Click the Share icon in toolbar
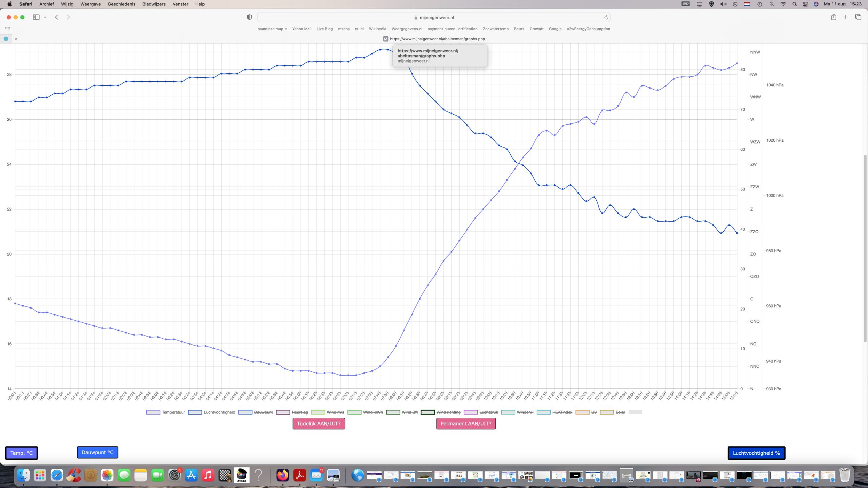The height and width of the screenshot is (488, 868). [x=833, y=17]
